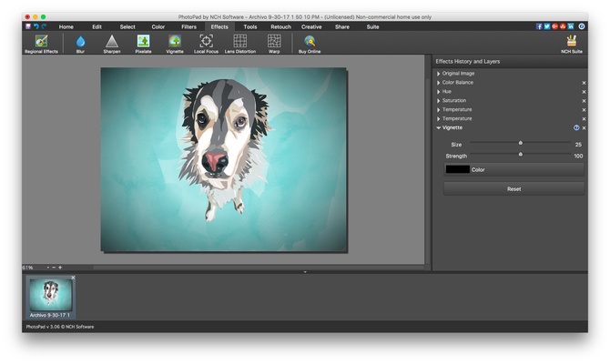Viewport: 610px width, 364px height.
Task: Select the Archivo 9-30-17 1 thumbnail
Action: [x=51, y=297]
